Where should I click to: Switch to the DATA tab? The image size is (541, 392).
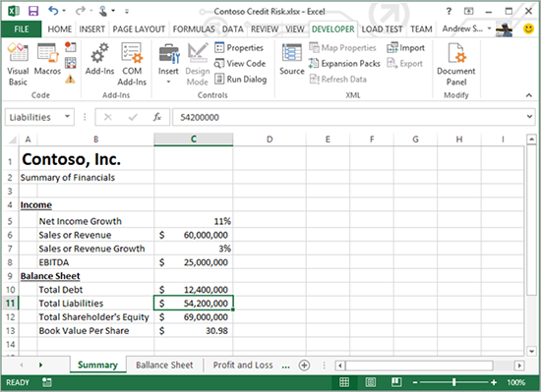coord(233,29)
